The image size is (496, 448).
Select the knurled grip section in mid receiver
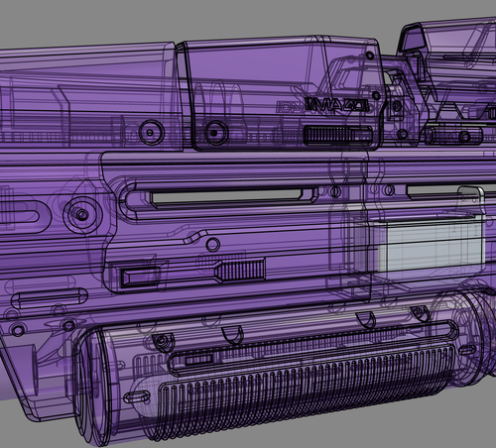[241, 269]
